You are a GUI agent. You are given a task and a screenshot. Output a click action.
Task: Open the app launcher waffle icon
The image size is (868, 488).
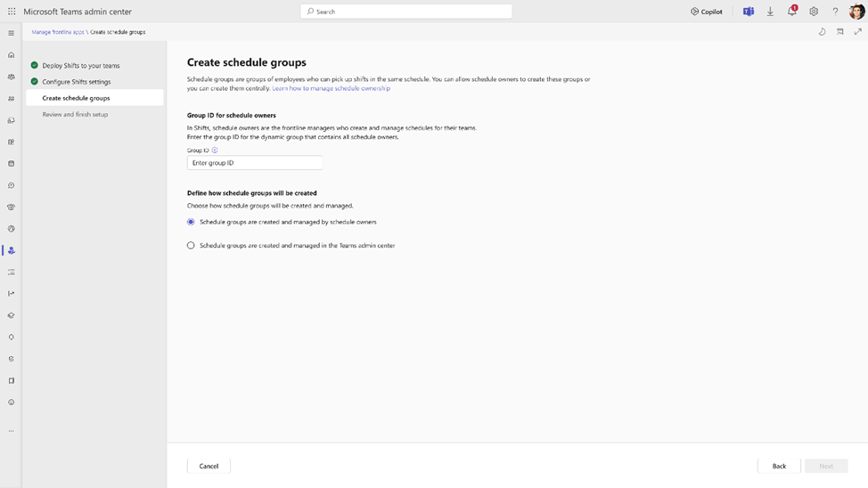pos(12,11)
